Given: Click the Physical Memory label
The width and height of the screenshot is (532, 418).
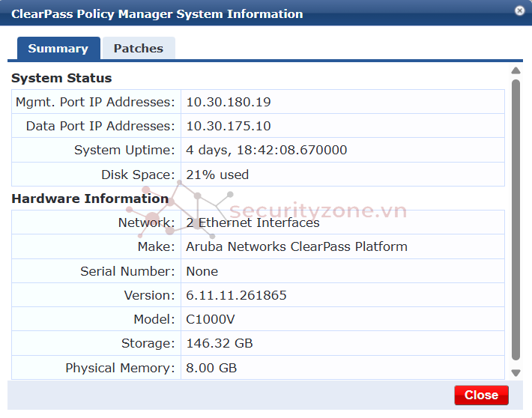Looking at the screenshot, I should 120,368.
